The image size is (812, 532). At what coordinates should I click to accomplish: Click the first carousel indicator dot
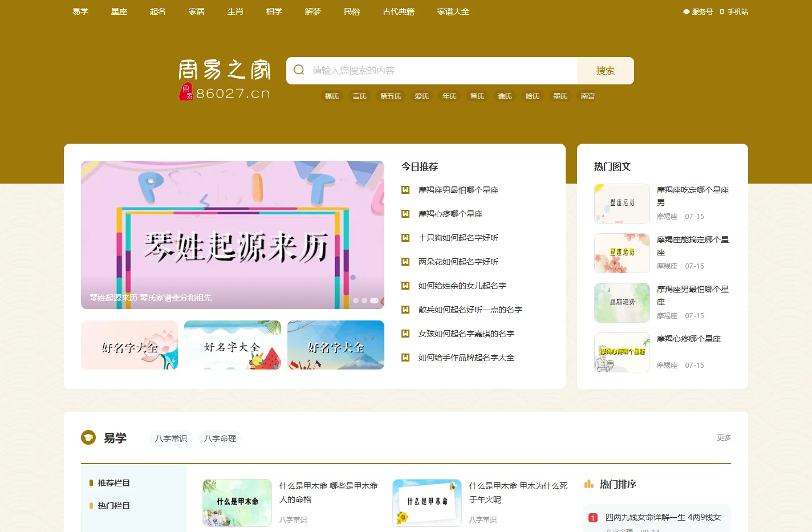(356, 300)
